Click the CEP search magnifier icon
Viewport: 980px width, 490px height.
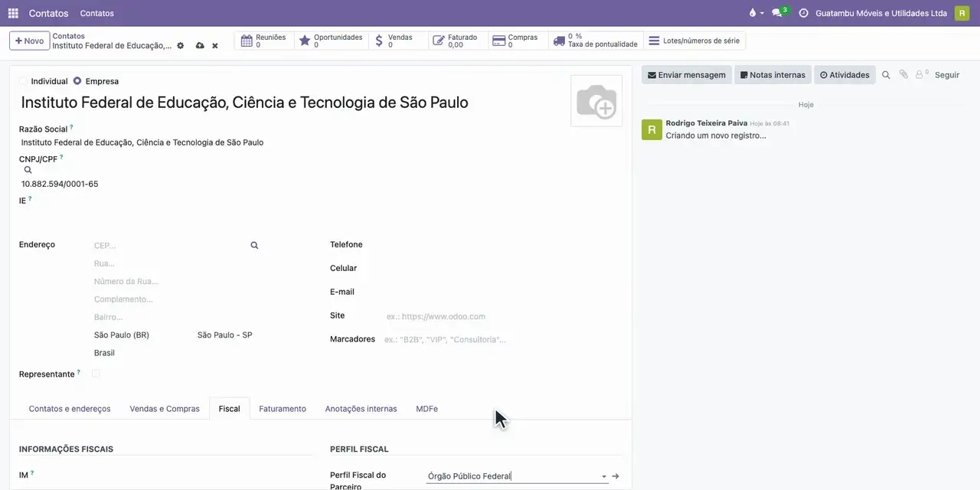(254, 246)
